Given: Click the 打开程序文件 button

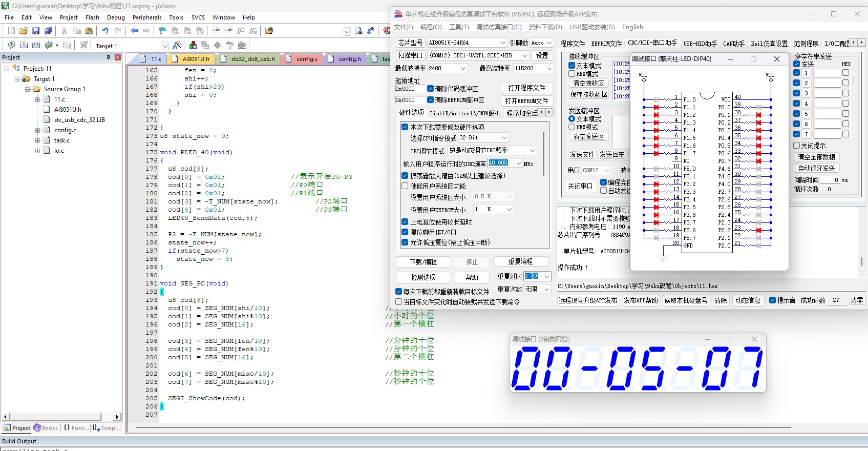Looking at the screenshot, I should 526,88.
